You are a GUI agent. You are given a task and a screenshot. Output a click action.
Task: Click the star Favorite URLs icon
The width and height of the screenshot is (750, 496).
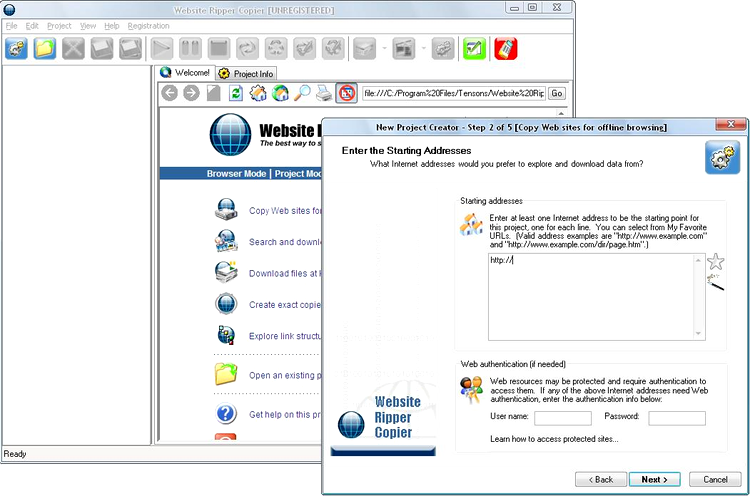pos(716,263)
